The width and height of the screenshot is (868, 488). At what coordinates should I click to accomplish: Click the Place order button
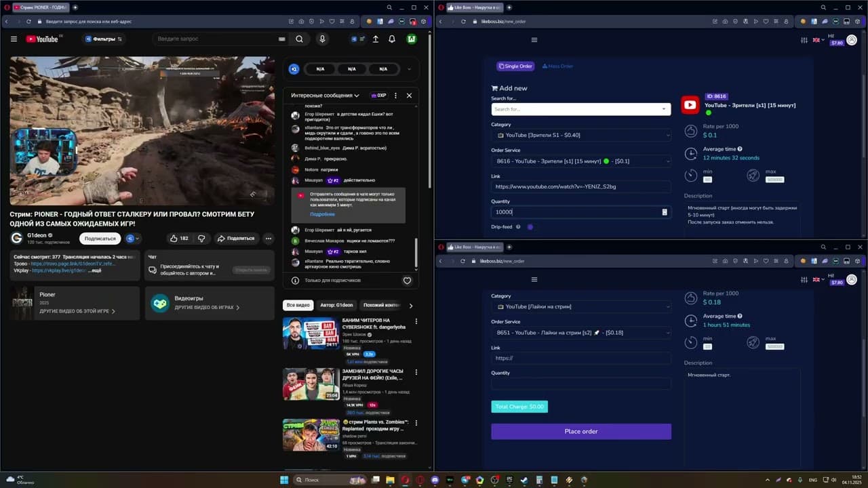tap(580, 432)
